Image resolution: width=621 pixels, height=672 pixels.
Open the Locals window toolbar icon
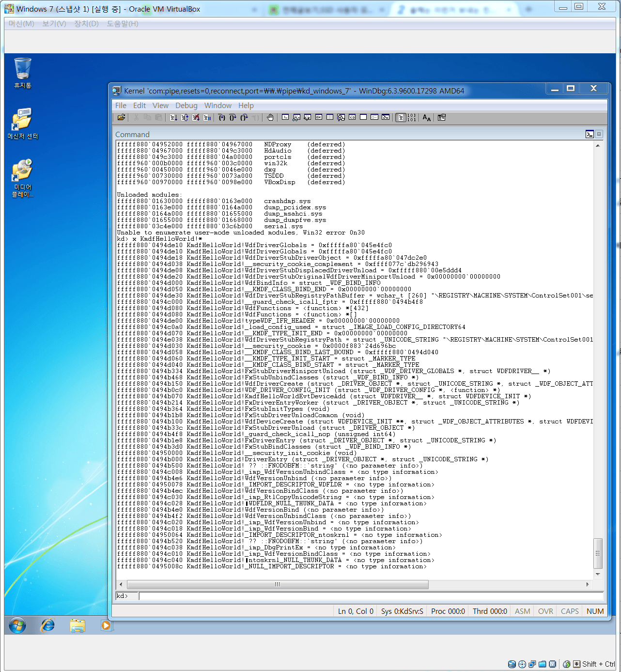pos(308,117)
